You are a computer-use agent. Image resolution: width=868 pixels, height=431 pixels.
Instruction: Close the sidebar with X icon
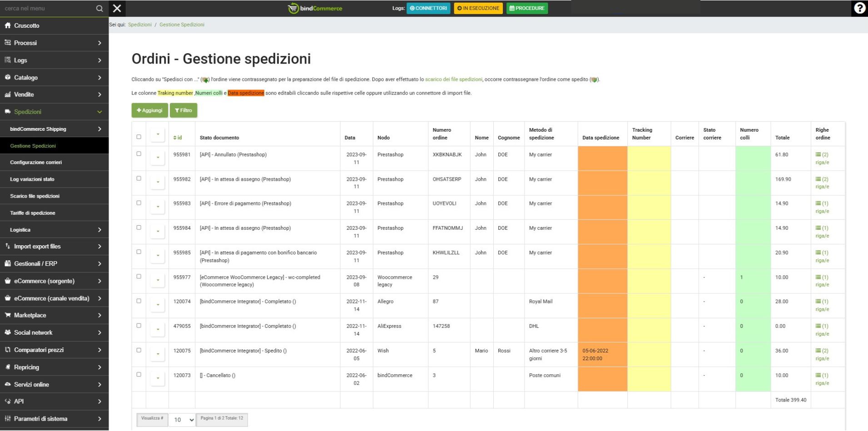[x=117, y=8]
